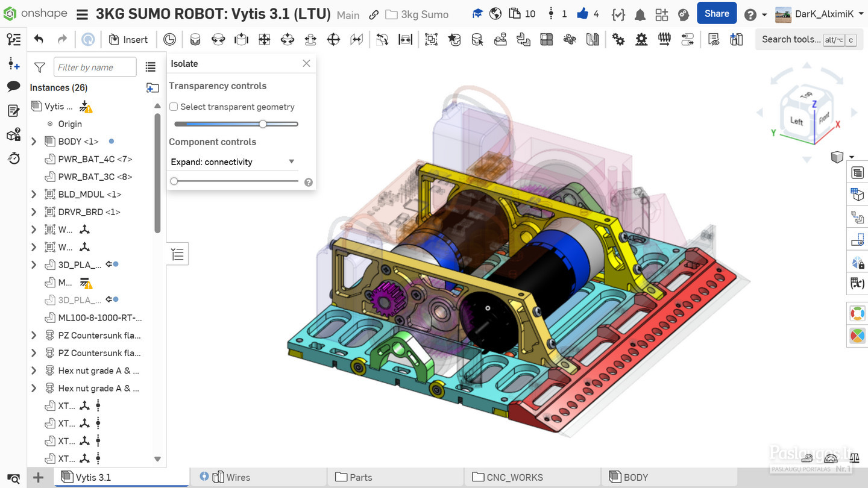The height and width of the screenshot is (488, 868).
Task: Expand the DRVR_BRD <1> node
Action: click(34, 212)
